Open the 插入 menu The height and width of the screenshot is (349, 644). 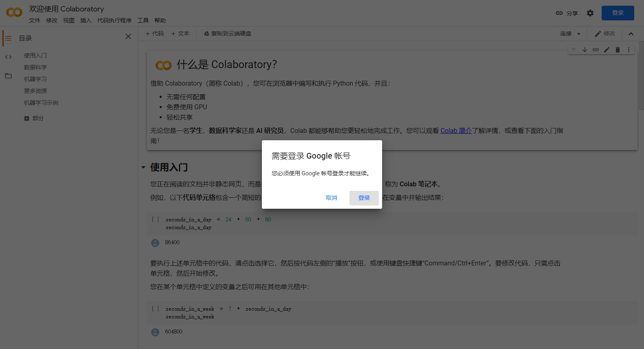point(86,20)
